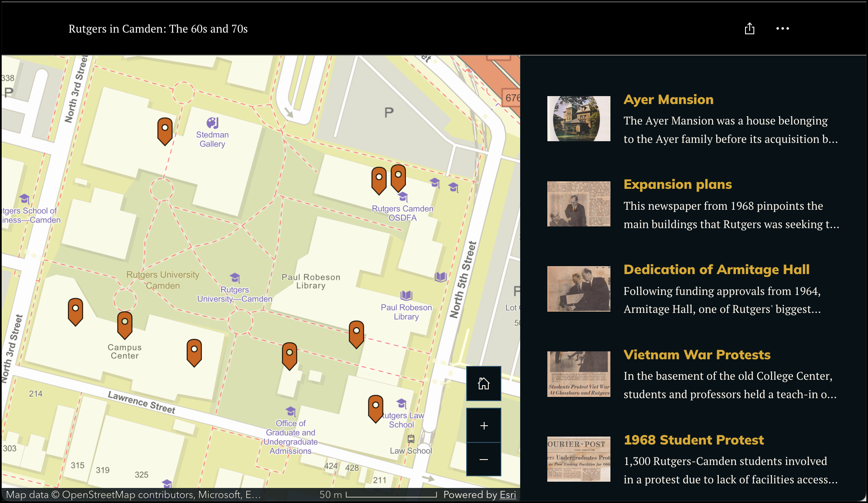Click the Expansion plans newspaper thumbnail
The width and height of the screenshot is (868, 503).
579,204
